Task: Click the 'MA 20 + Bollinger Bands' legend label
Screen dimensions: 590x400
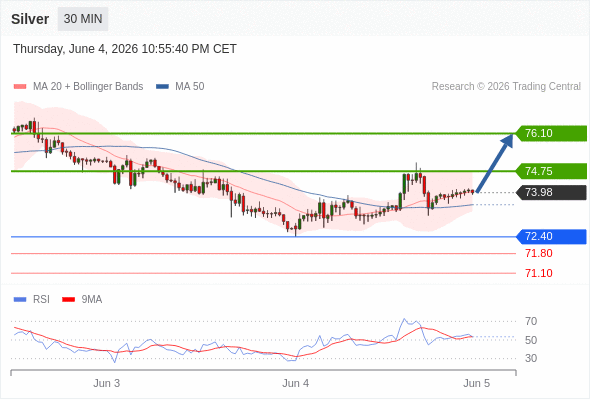Action: pyautogui.click(x=88, y=87)
